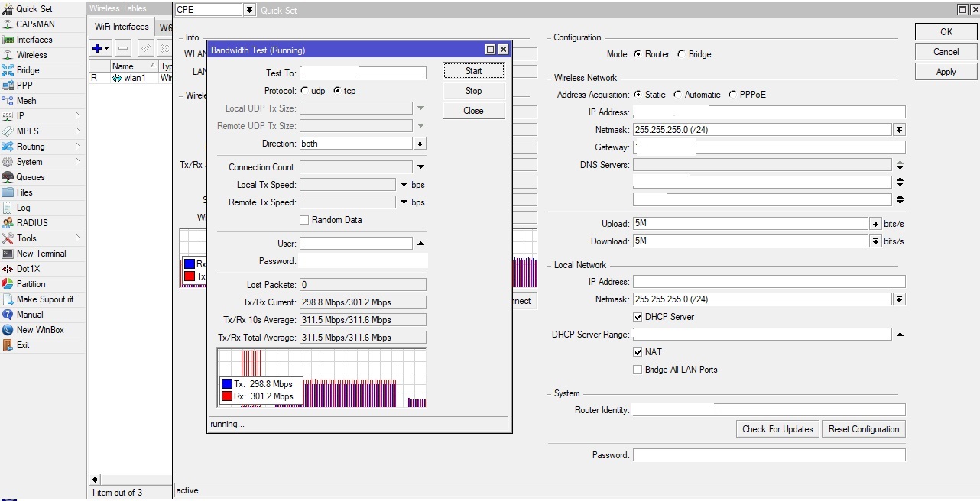Open the Quick Set menu entry
This screenshot has width=980, height=501.
tap(34, 8)
